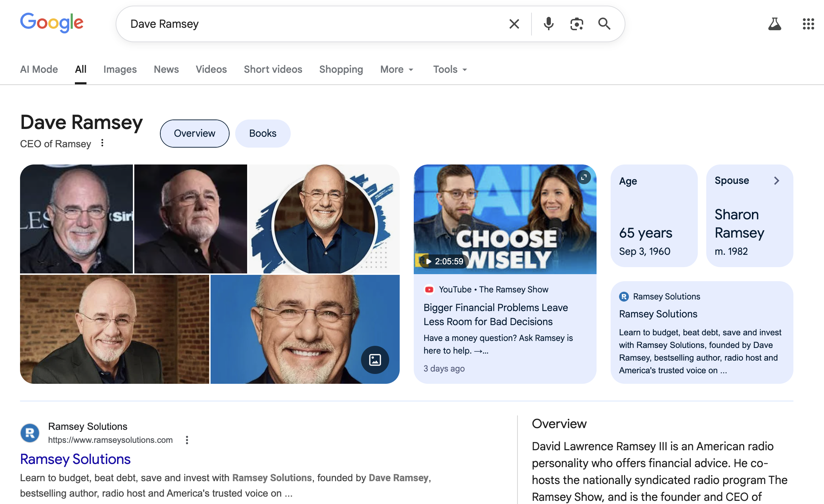Click the Google logo to return home
The height and width of the screenshot is (504, 824).
[x=52, y=22]
